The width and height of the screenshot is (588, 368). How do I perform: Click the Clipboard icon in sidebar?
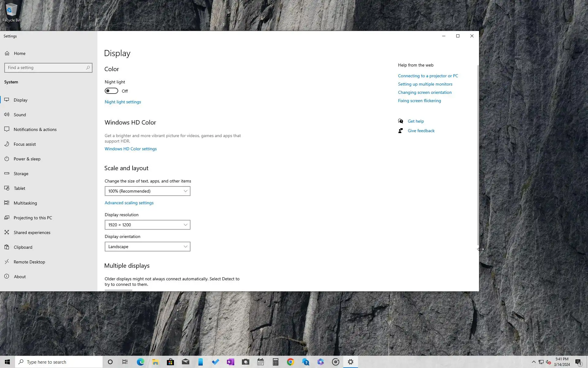pos(7,247)
